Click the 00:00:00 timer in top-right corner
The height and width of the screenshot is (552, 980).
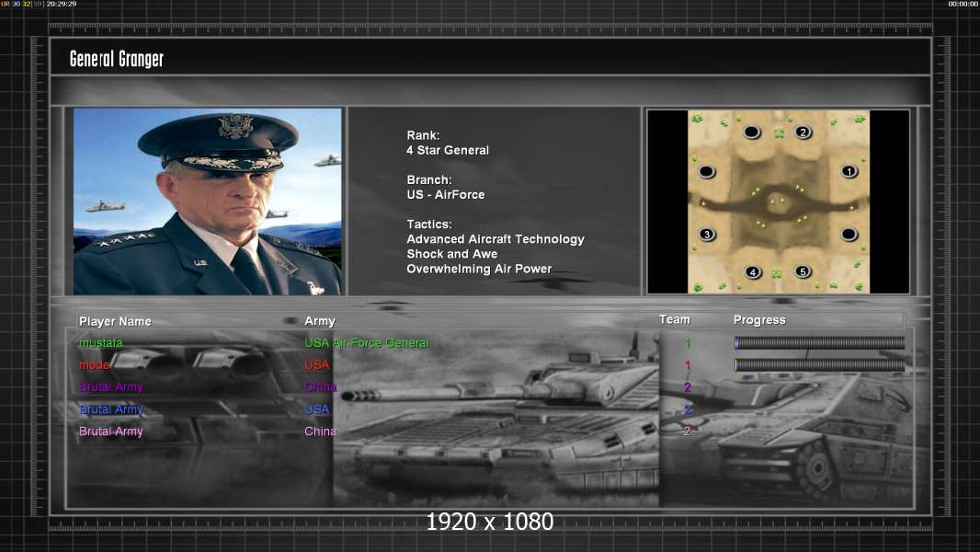(x=963, y=4)
